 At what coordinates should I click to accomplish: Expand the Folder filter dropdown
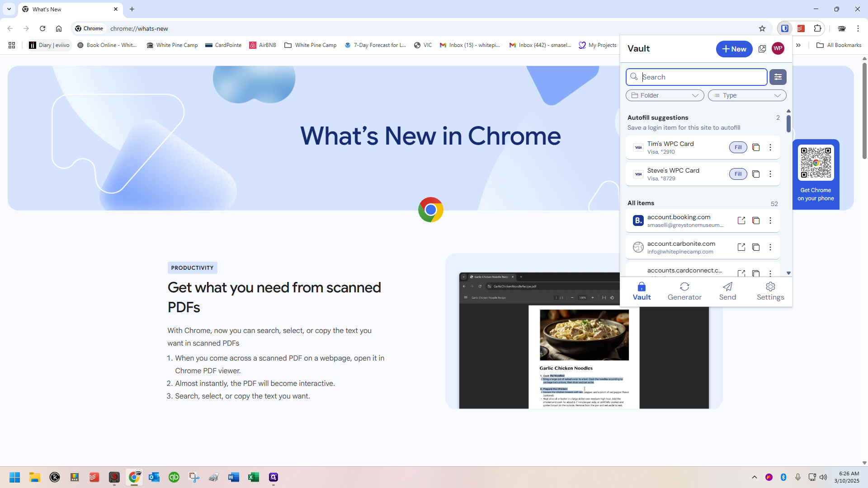[x=665, y=95]
